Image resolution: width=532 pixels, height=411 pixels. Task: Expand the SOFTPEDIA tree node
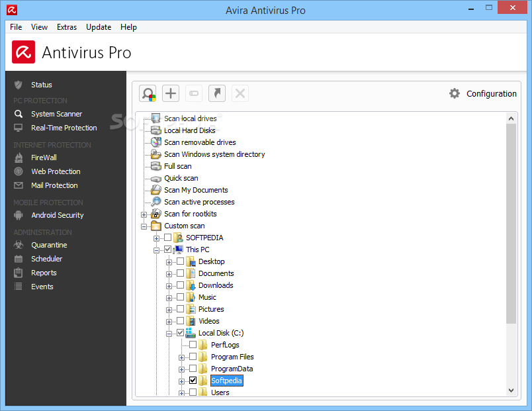pyautogui.click(x=156, y=238)
